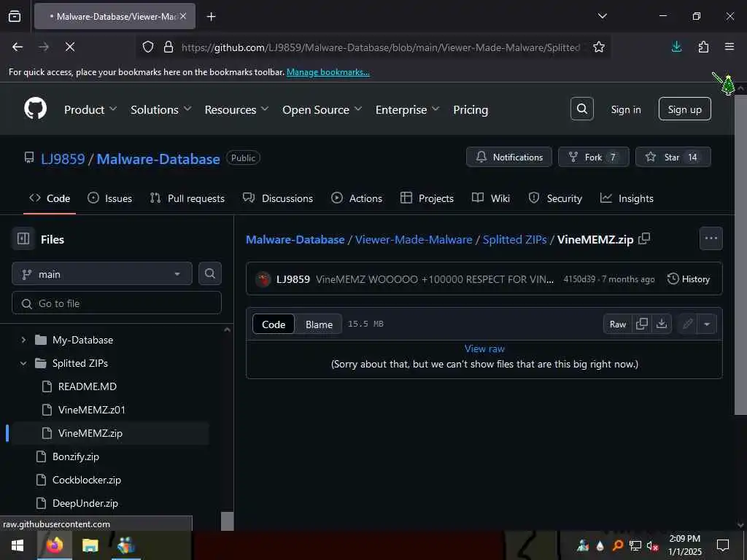Expand the Product menu

click(90, 109)
